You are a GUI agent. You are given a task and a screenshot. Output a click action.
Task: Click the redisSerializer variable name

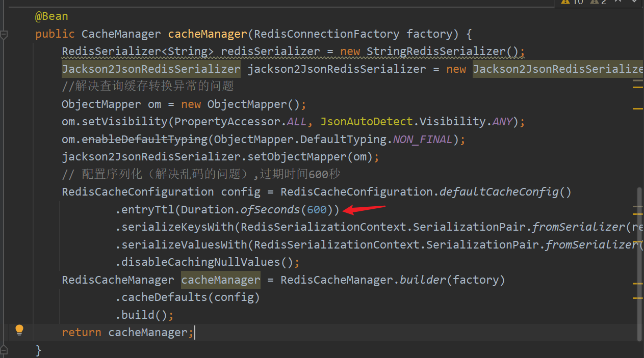pyautogui.click(x=270, y=51)
